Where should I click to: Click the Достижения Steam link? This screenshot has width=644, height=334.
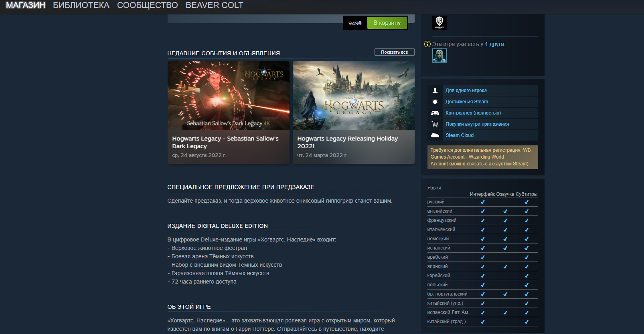click(x=467, y=102)
